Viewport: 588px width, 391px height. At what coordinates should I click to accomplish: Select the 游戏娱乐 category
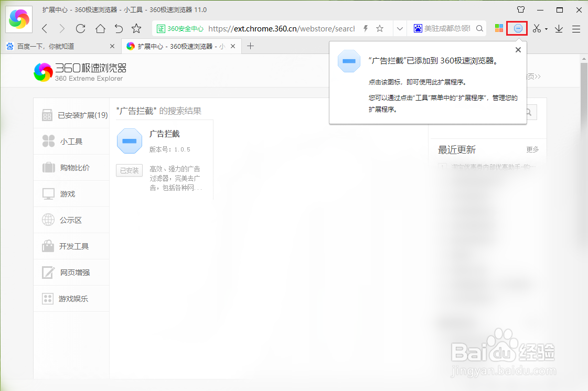[71, 299]
